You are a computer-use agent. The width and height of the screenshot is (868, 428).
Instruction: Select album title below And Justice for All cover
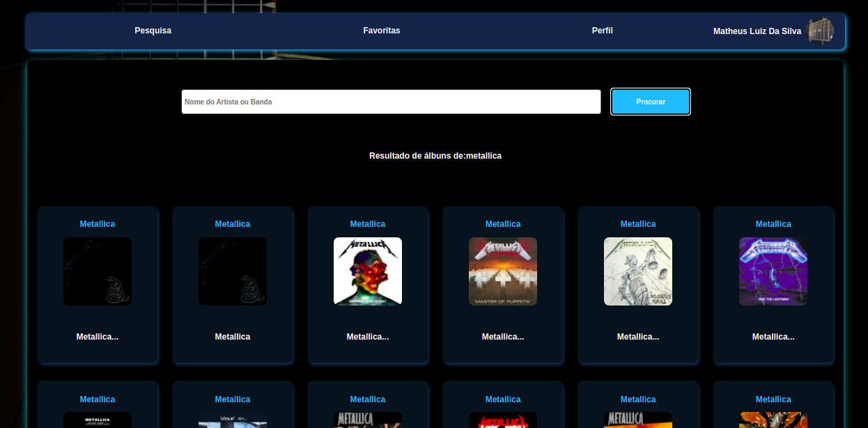pyautogui.click(x=638, y=337)
